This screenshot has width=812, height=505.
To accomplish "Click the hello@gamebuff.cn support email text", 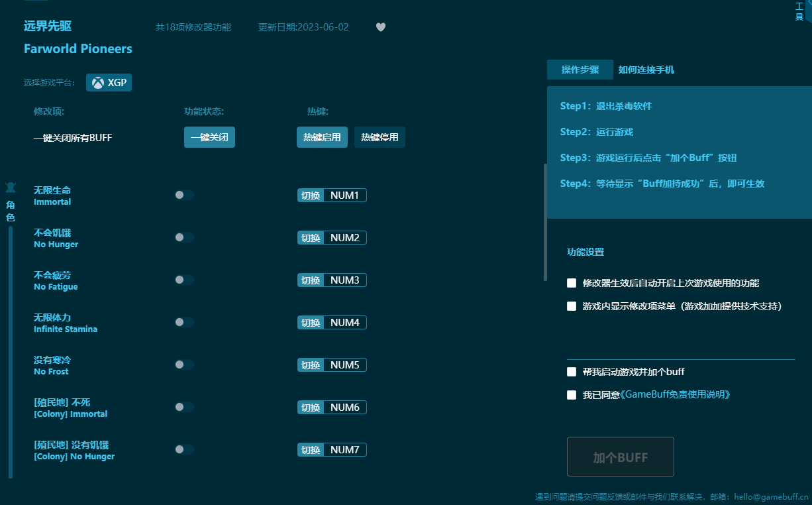I will [x=772, y=496].
